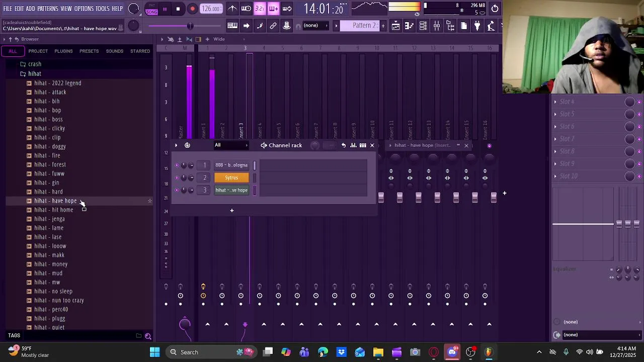Open File Explorer from the taskbar
Image resolution: width=644 pixels, height=362 pixels.
tap(378, 352)
